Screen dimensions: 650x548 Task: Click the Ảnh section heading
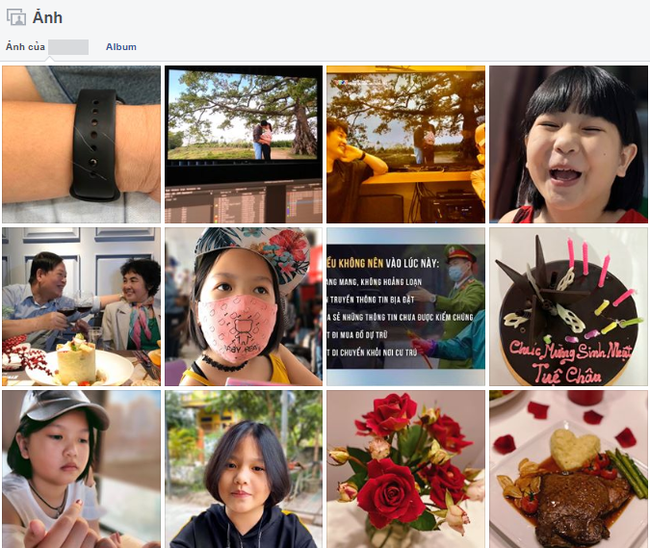pos(48,17)
